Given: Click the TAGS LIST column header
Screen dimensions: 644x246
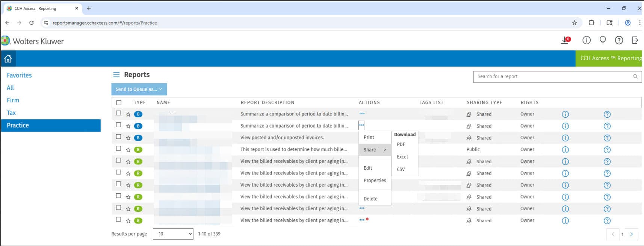Looking at the screenshot, I should pos(431,103).
